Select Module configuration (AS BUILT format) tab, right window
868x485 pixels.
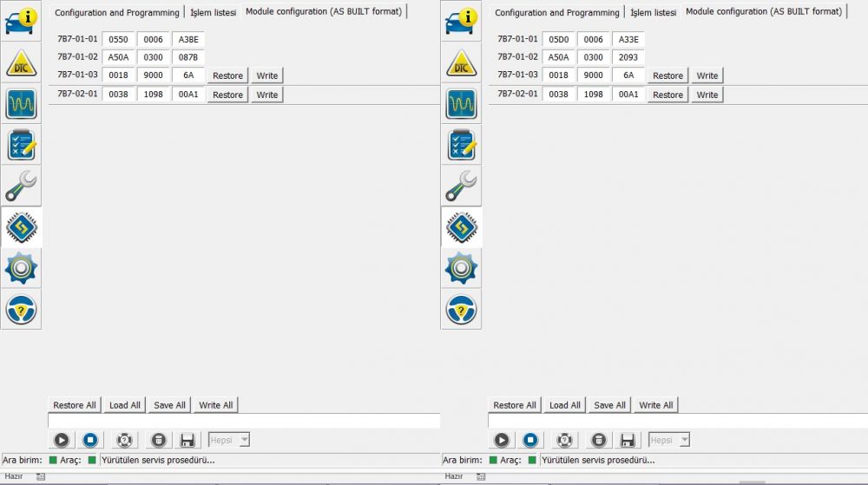pyautogui.click(x=764, y=11)
